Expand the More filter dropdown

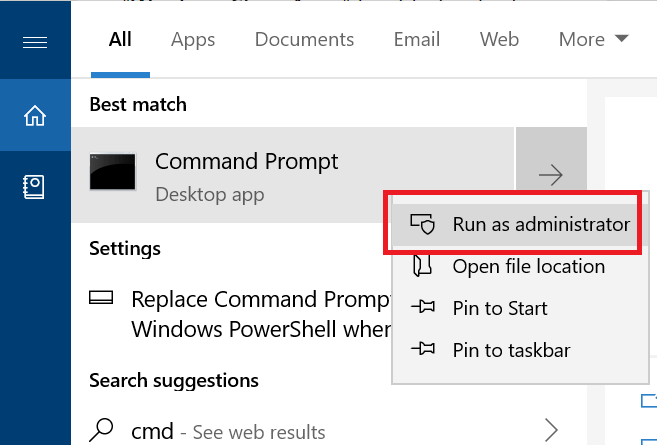[593, 39]
